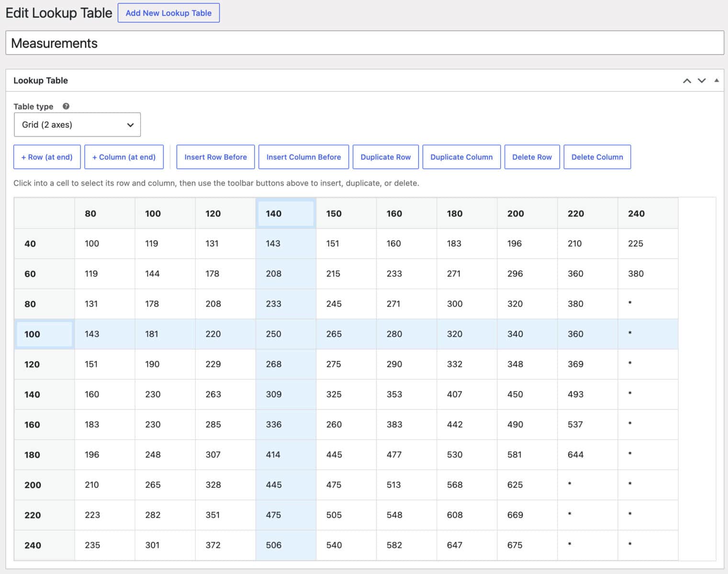Image resolution: width=728 pixels, height=574 pixels.
Task: Click Delete Column button
Action: tap(597, 157)
